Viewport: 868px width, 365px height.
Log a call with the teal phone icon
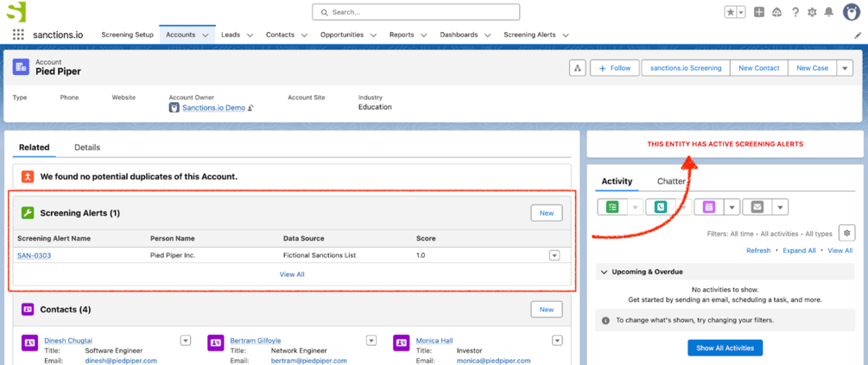pyautogui.click(x=661, y=207)
